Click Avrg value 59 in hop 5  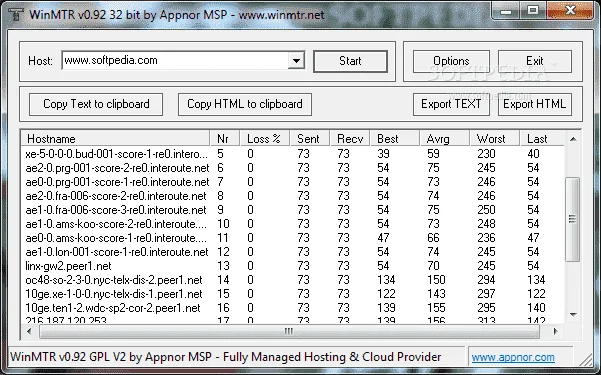pyautogui.click(x=433, y=154)
